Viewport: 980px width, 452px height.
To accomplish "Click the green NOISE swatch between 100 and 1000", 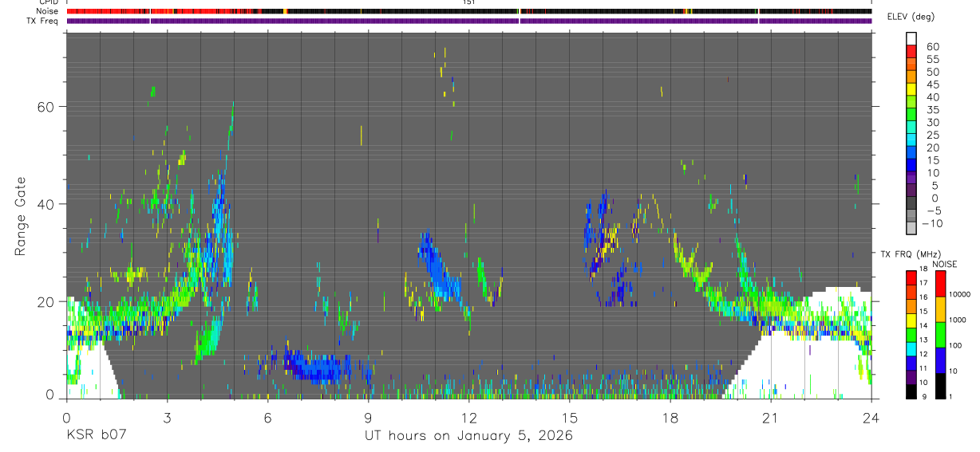I will (x=941, y=334).
